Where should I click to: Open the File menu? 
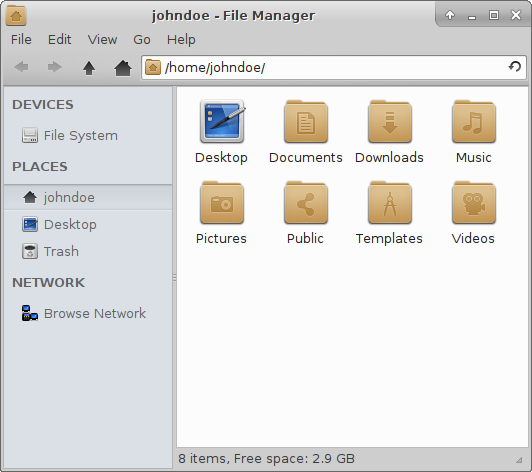tap(21, 40)
